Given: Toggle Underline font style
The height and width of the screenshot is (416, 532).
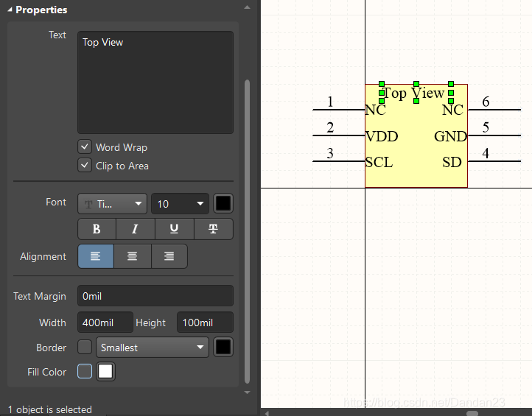Looking at the screenshot, I should point(174,229).
